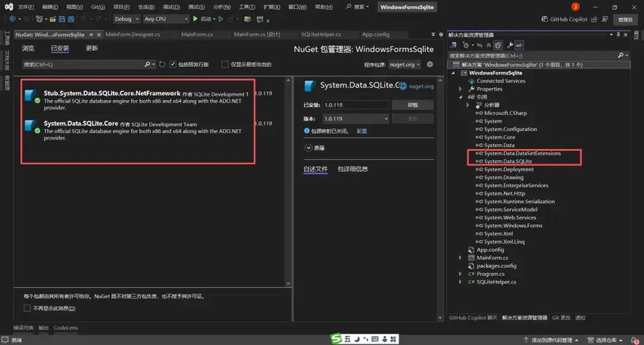This screenshot has width=644, height=345.
Task: Toggle Show All Files in Solution Explorer
Action: 498,45
